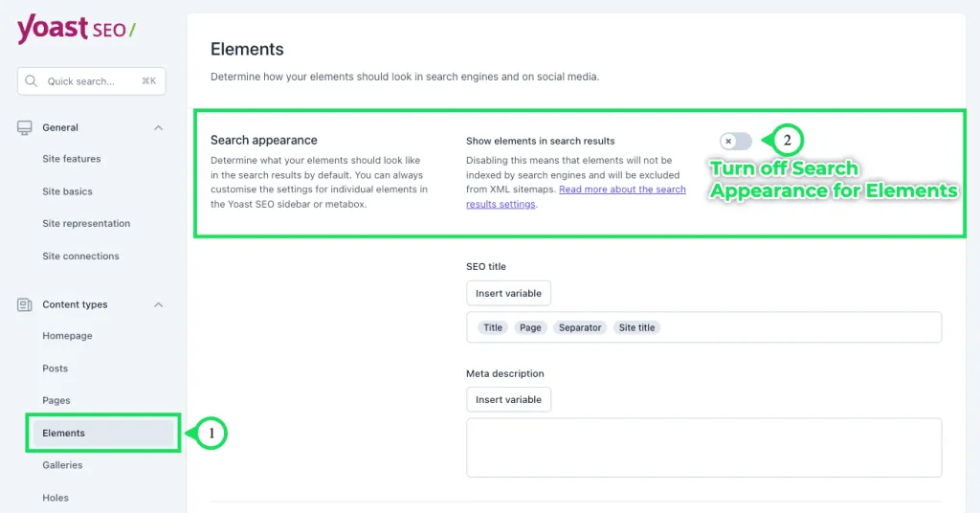This screenshot has height=513, width=980.
Task: Click Insert variable under Meta description
Action: pyautogui.click(x=509, y=399)
